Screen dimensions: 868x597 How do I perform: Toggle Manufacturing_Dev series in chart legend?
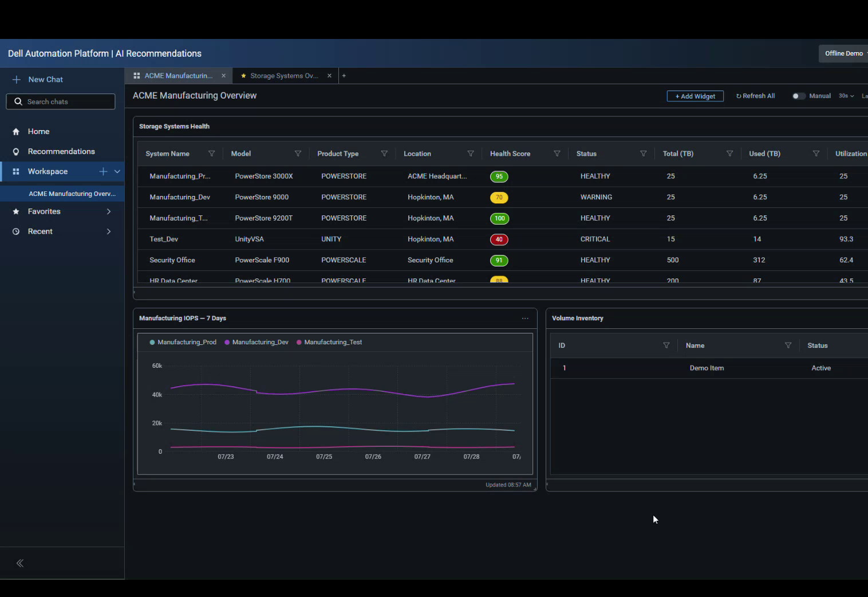257,342
